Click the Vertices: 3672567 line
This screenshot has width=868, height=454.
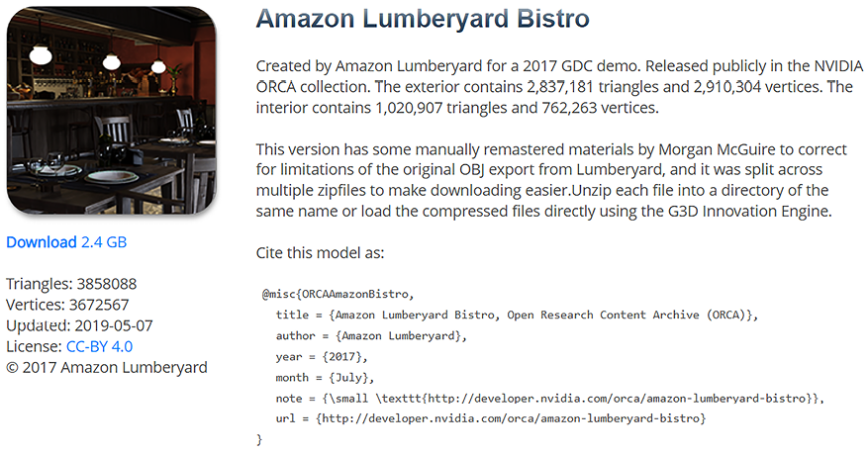tap(67, 305)
